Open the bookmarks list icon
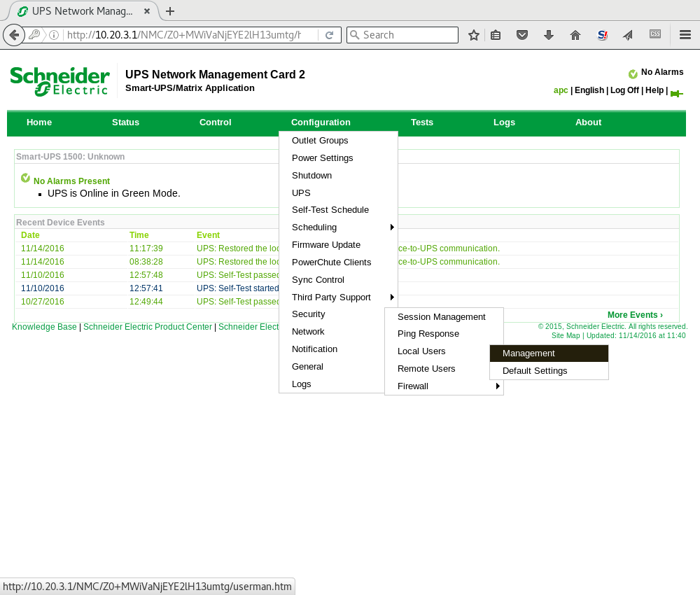 [496, 35]
